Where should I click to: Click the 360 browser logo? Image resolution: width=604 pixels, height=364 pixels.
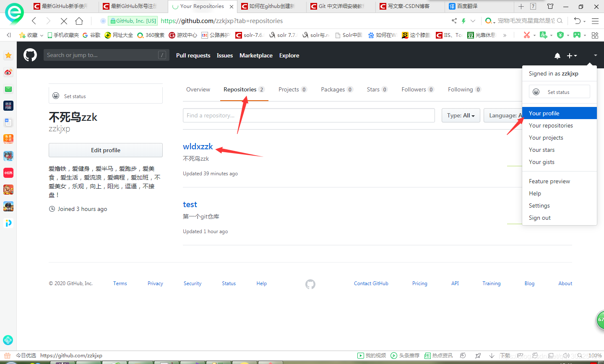(x=14, y=13)
